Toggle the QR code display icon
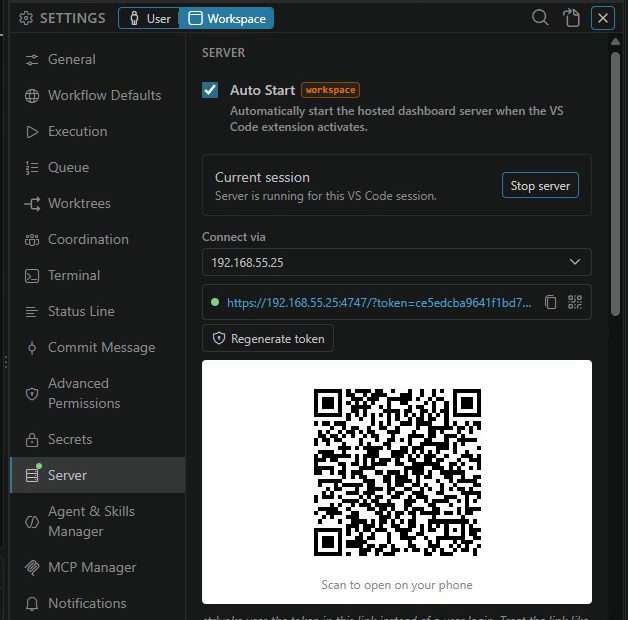Screen dimensions: 628x620 [x=575, y=302]
